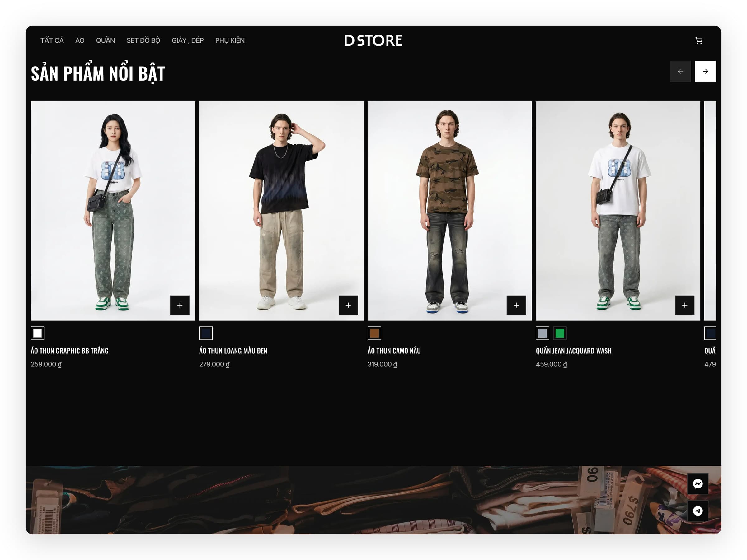Add Áo Thun Loang Màu Đen plus button

point(348,305)
